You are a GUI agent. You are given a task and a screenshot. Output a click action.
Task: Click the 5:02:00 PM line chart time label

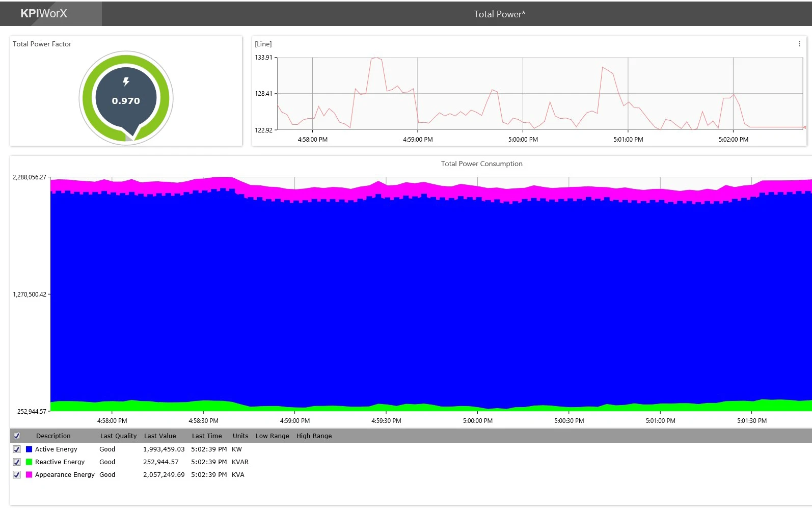734,140
